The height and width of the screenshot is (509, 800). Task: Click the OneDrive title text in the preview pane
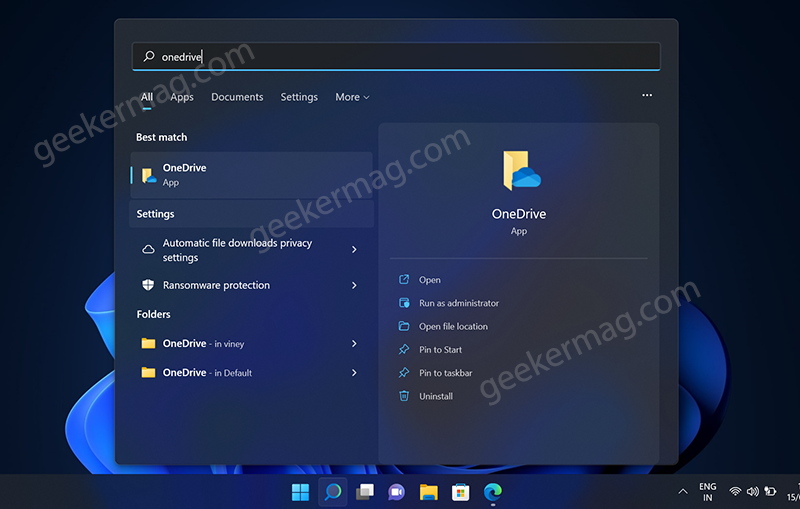pyautogui.click(x=519, y=214)
